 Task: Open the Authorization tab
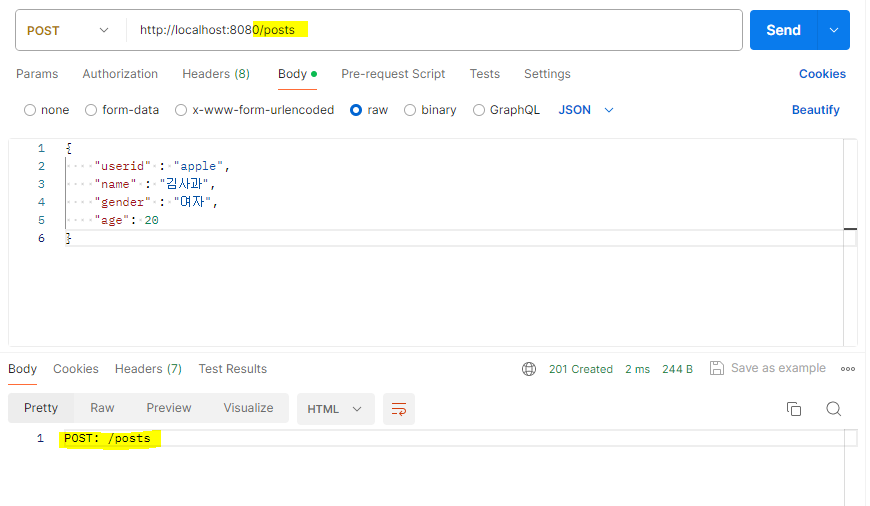coord(120,74)
